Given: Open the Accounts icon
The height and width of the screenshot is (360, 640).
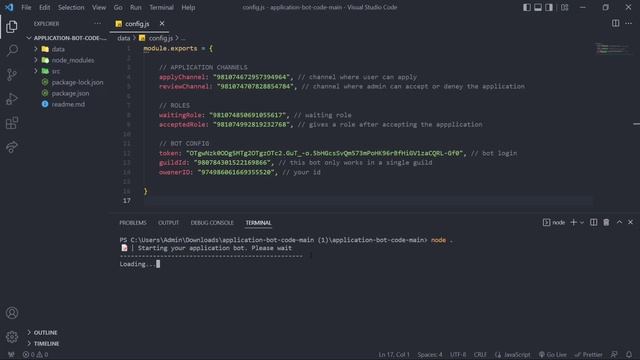Looking at the screenshot, I should pos(12,313).
